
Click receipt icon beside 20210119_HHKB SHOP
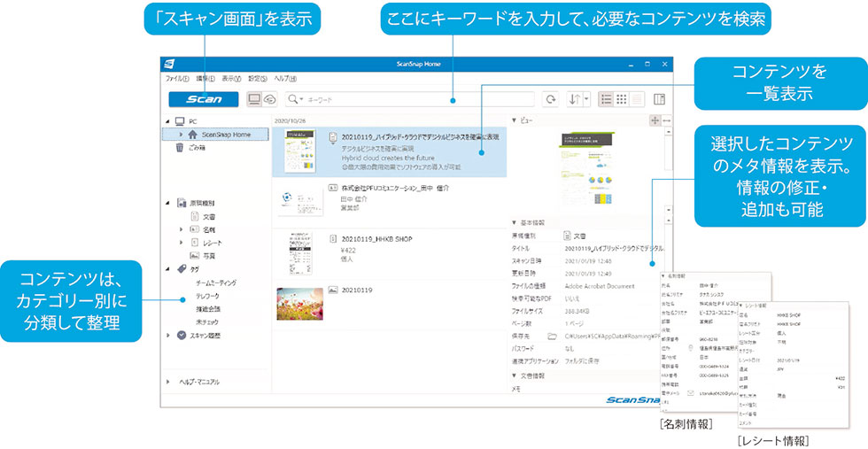coord(333,240)
